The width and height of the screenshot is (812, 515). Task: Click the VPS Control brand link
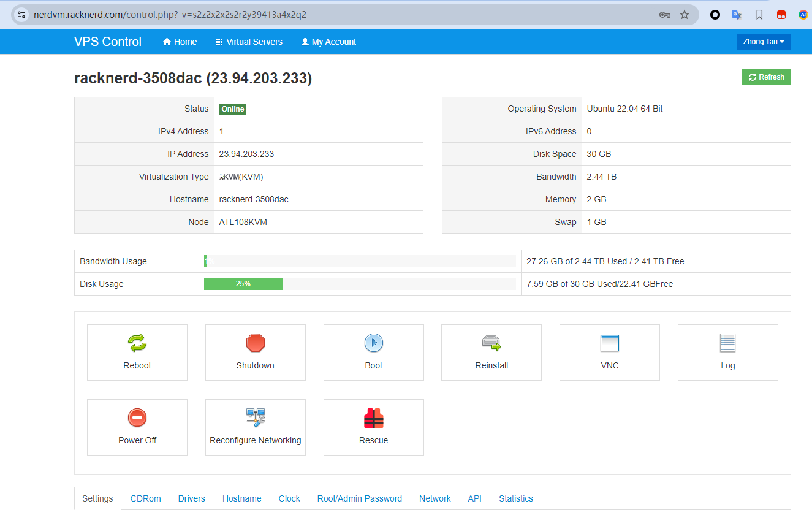click(x=108, y=42)
